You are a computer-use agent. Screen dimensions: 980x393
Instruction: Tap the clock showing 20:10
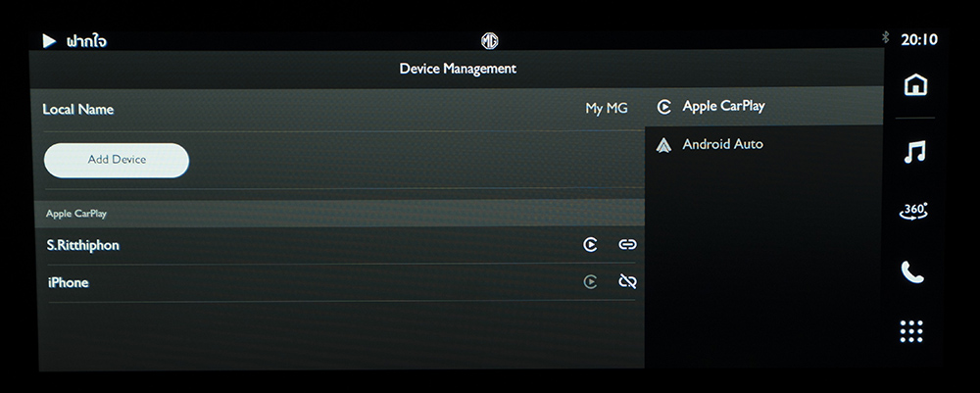point(919,39)
